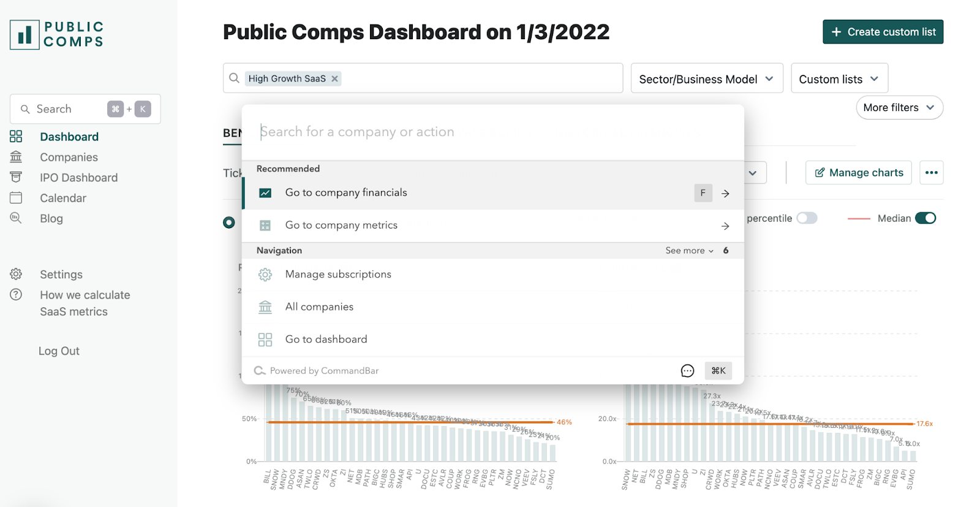Open the CommandBar chat feedback icon
The height and width of the screenshot is (507, 980).
pyautogui.click(x=687, y=370)
